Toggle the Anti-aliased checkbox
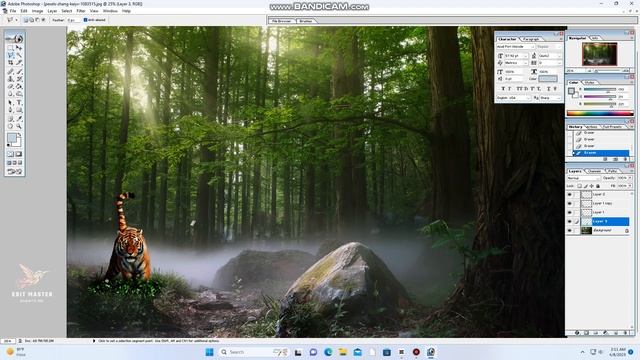This screenshot has width=640, height=360. tap(85, 20)
